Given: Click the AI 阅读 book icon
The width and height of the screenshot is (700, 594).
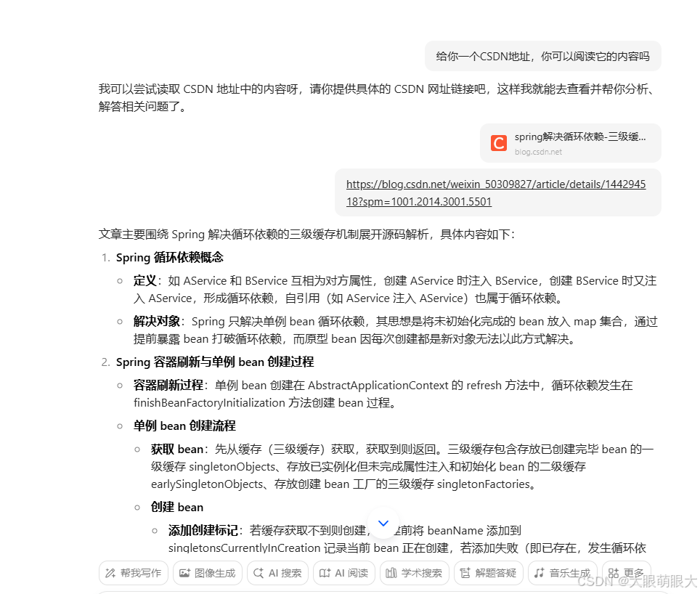Looking at the screenshot, I should click(x=325, y=573).
